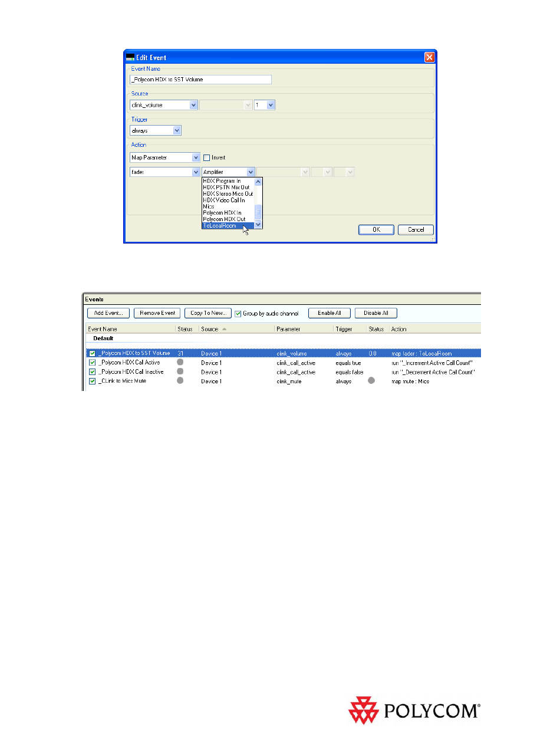Click the Enable All button
The width and height of the screenshot is (560, 743).
pyautogui.click(x=330, y=313)
